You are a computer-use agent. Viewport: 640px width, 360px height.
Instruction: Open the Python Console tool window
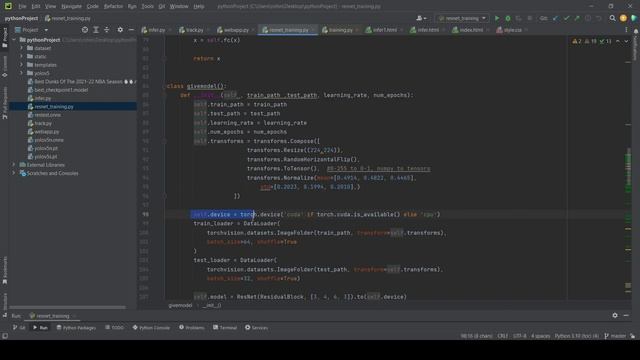(x=151, y=328)
